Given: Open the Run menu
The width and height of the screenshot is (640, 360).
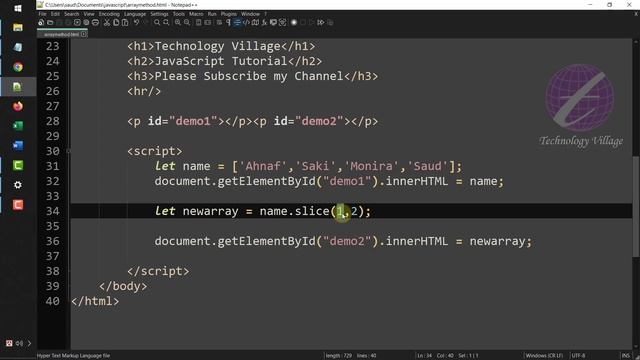Looking at the screenshot, I should (x=212, y=14).
